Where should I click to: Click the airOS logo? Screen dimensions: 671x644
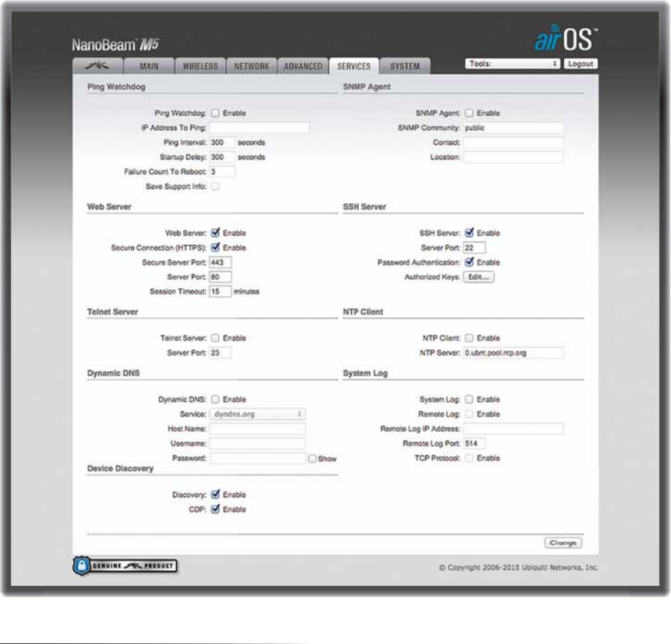pyautogui.click(x=566, y=38)
